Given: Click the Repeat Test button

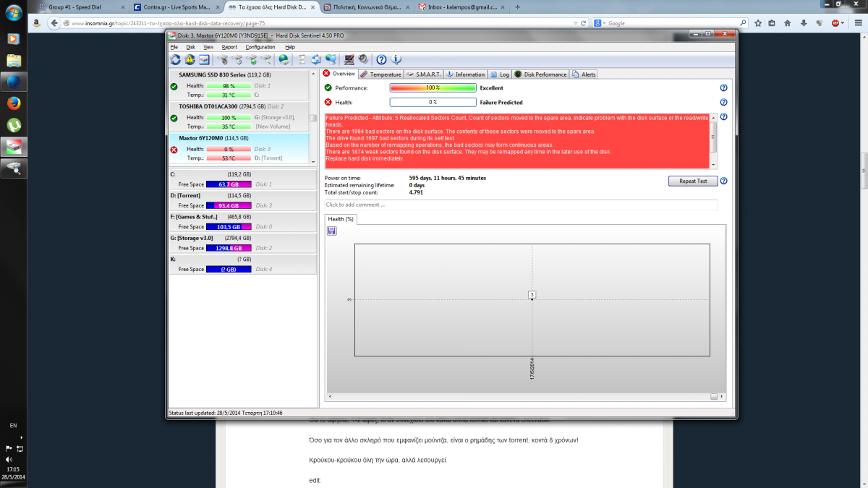Looking at the screenshot, I should pos(692,181).
